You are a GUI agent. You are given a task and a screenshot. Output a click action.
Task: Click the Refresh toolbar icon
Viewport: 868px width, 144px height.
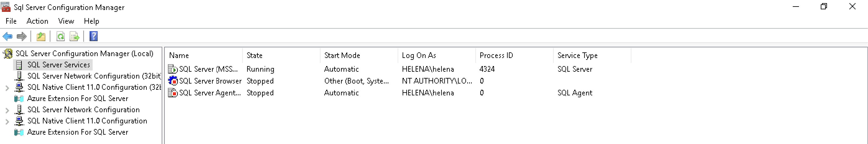61,36
